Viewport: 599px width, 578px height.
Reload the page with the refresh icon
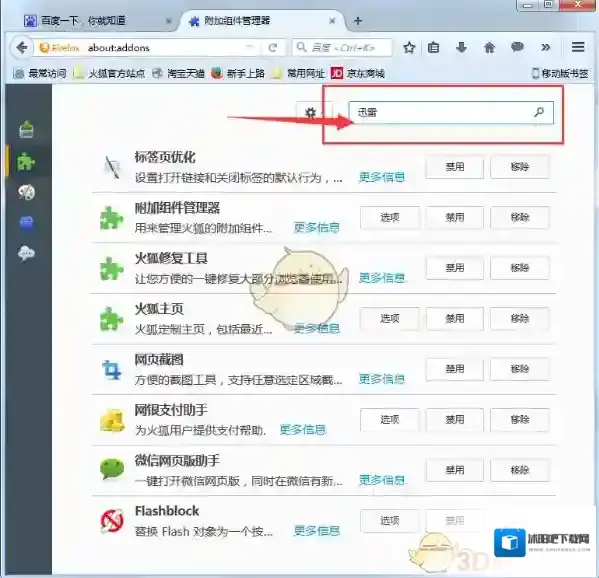click(x=272, y=48)
